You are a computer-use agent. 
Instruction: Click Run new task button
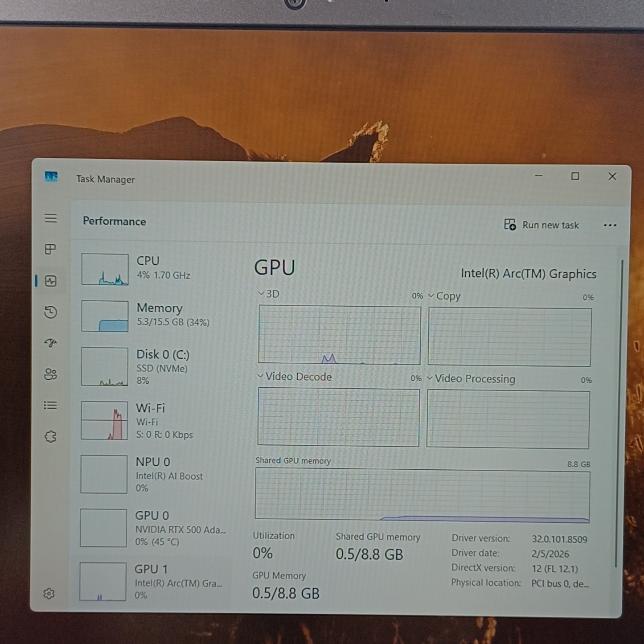point(541,225)
